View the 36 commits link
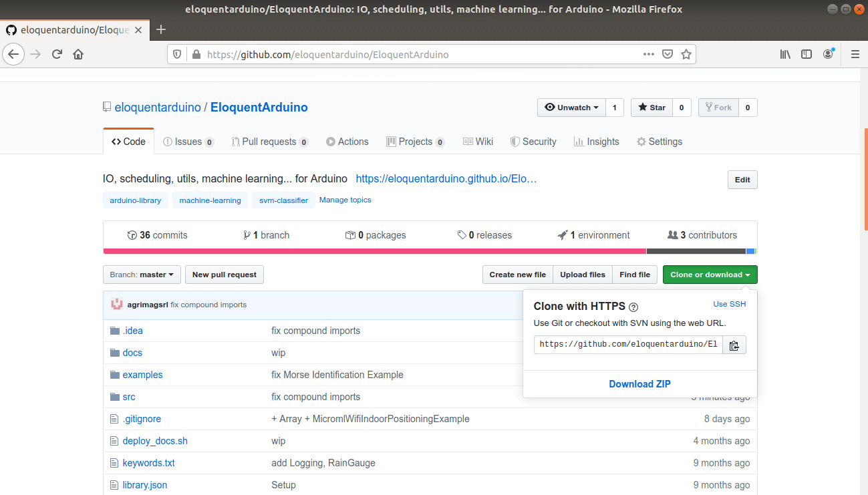 point(158,235)
